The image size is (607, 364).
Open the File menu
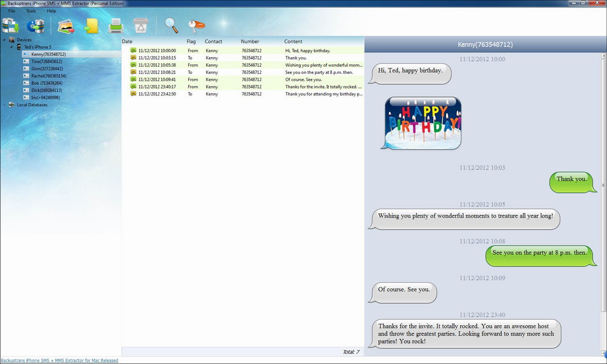coord(11,10)
